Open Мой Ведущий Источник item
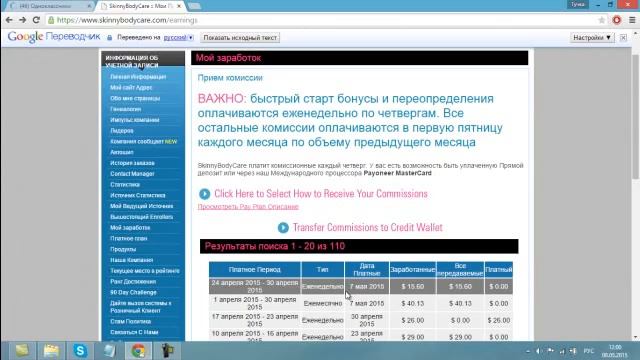Viewport: 640px width, 360px height. point(141,206)
